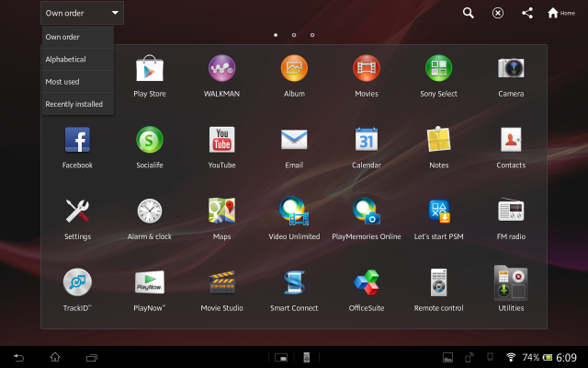
Task: Open the YouTube app
Action: (x=221, y=147)
